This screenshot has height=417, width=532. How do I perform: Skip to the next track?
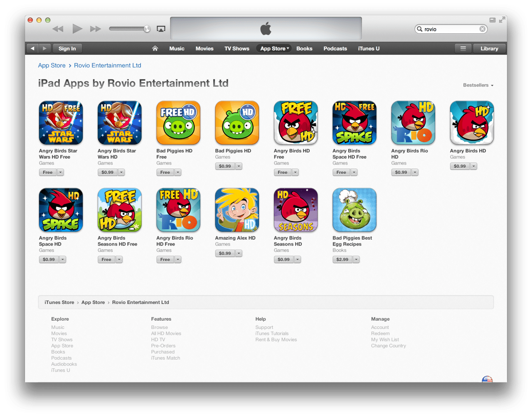coord(96,29)
